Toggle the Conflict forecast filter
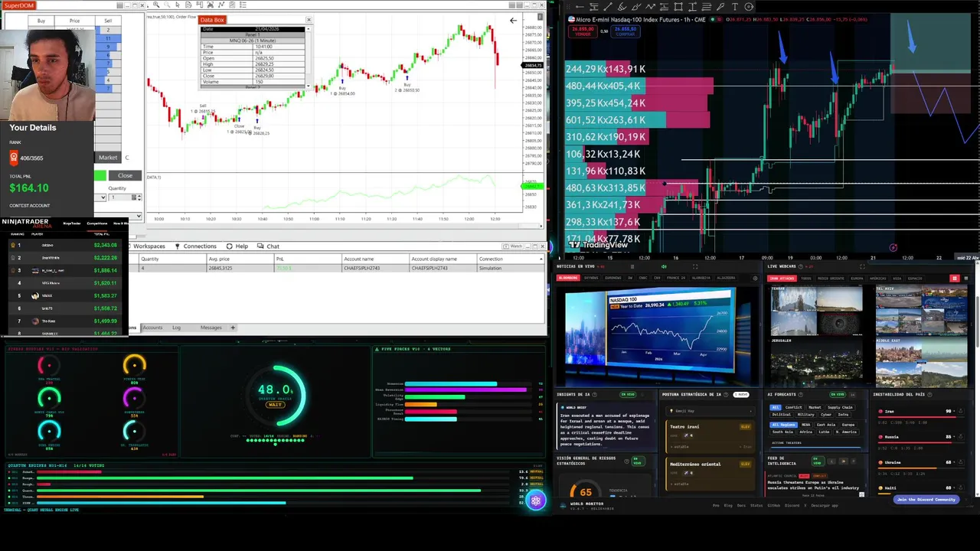This screenshot has height=551, width=980. [x=793, y=407]
